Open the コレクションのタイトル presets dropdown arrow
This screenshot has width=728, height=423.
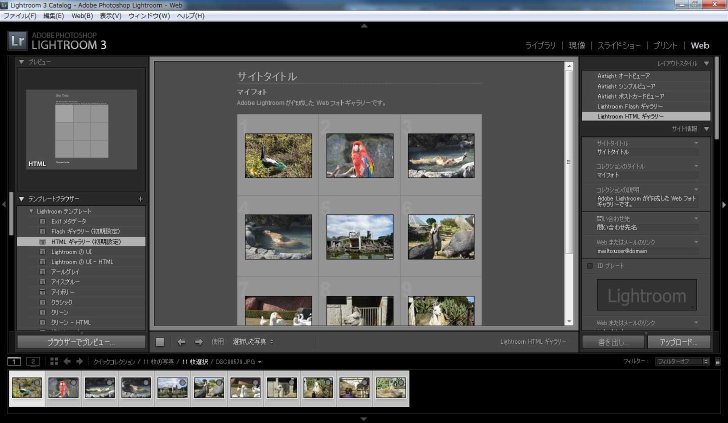pos(696,166)
